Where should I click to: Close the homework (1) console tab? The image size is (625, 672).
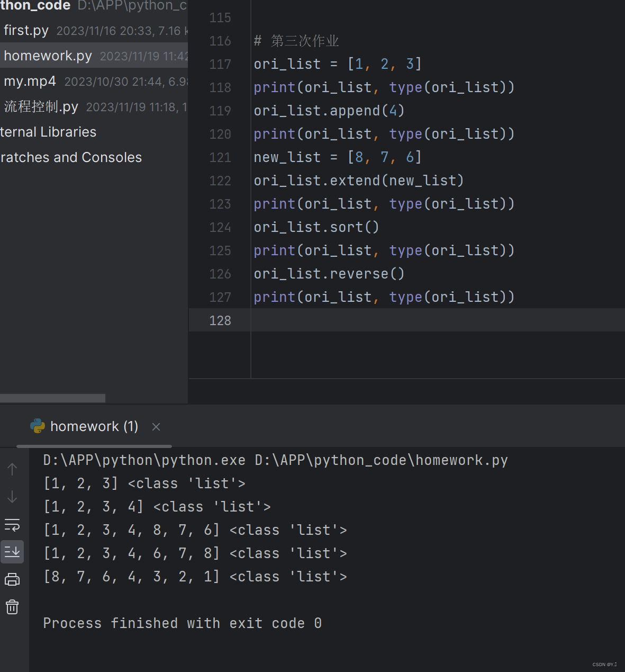pyautogui.click(x=156, y=426)
